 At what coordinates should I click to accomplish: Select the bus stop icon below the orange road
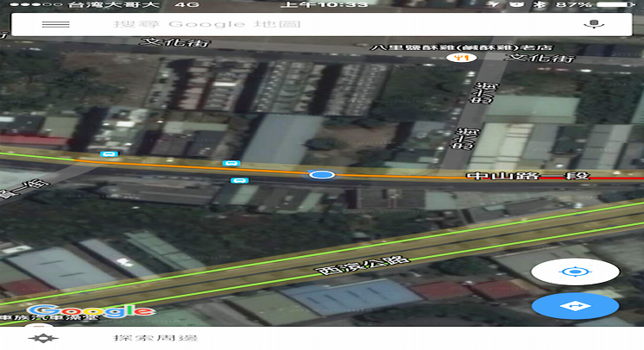pos(239,181)
